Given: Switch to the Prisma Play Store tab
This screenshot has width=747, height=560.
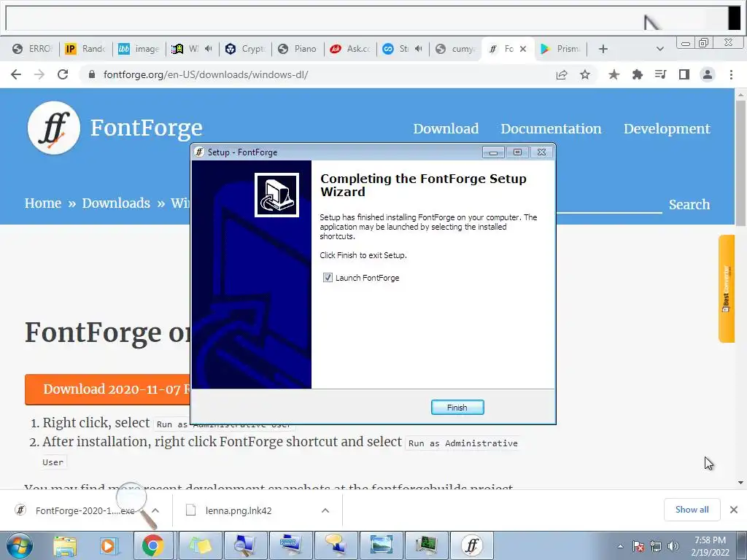Looking at the screenshot, I should [x=560, y=49].
